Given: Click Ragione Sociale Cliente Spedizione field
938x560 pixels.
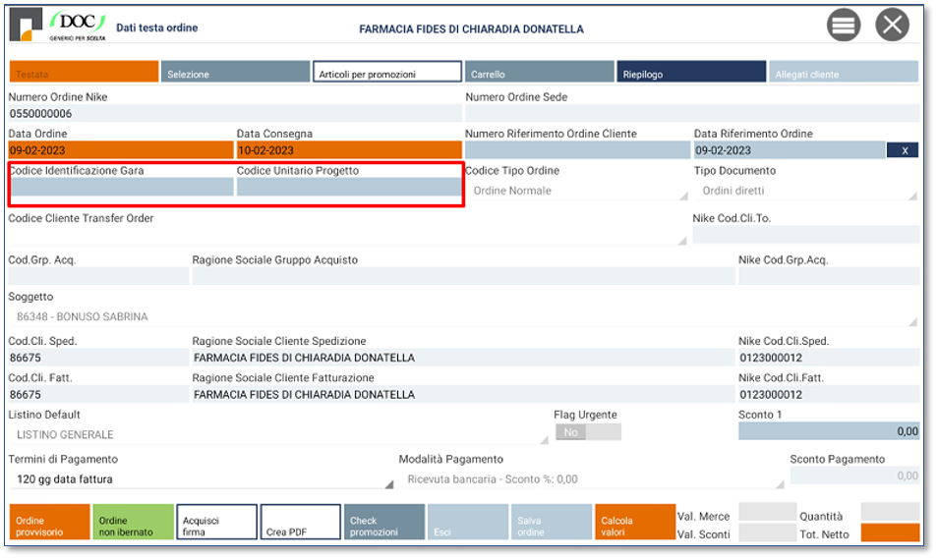Looking at the screenshot, I should point(464,358).
